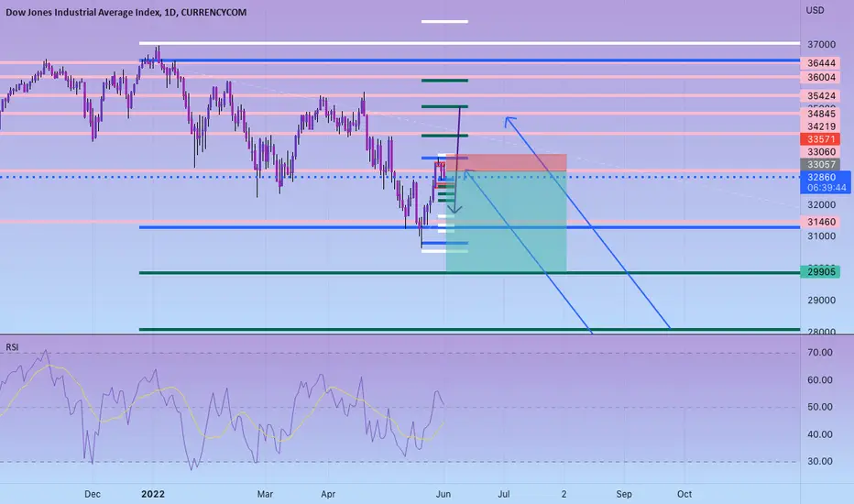Select the Sep label on time axis
The width and height of the screenshot is (854, 504).
(624, 494)
